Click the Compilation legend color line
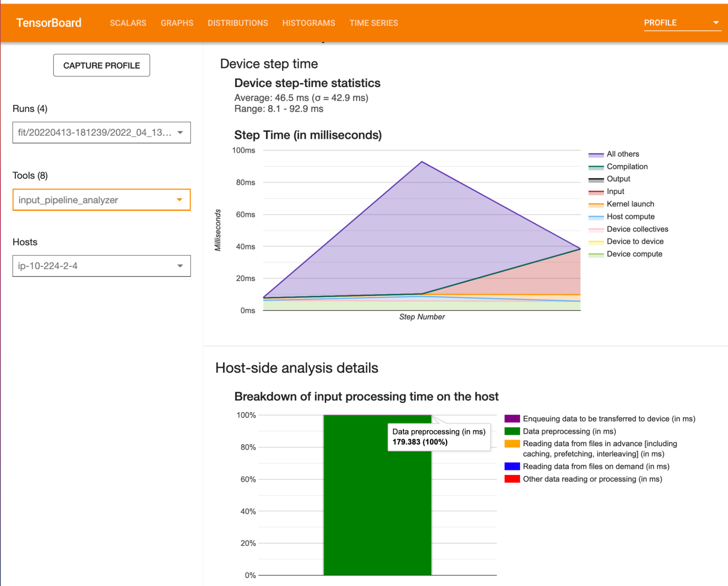The image size is (728, 586). 596,167
